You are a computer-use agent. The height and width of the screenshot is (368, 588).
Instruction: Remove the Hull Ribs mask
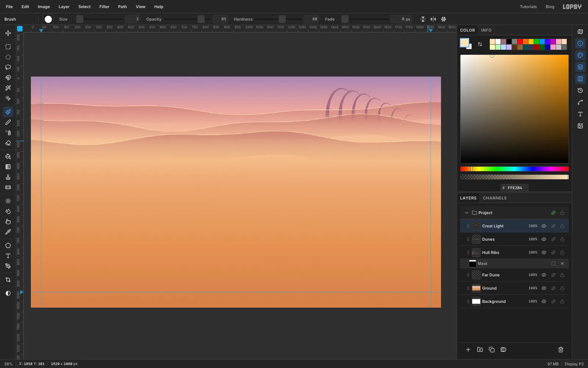click(x=562, y=263)
